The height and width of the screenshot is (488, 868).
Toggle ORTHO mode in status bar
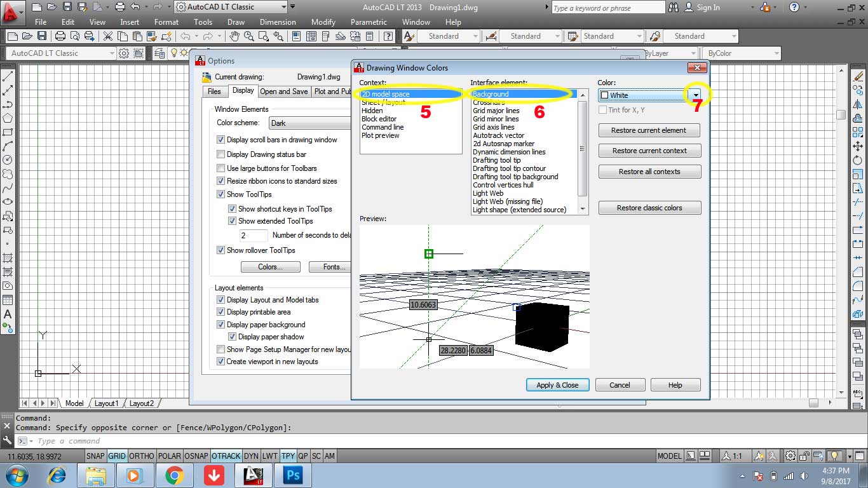click(x=141, y=456)
